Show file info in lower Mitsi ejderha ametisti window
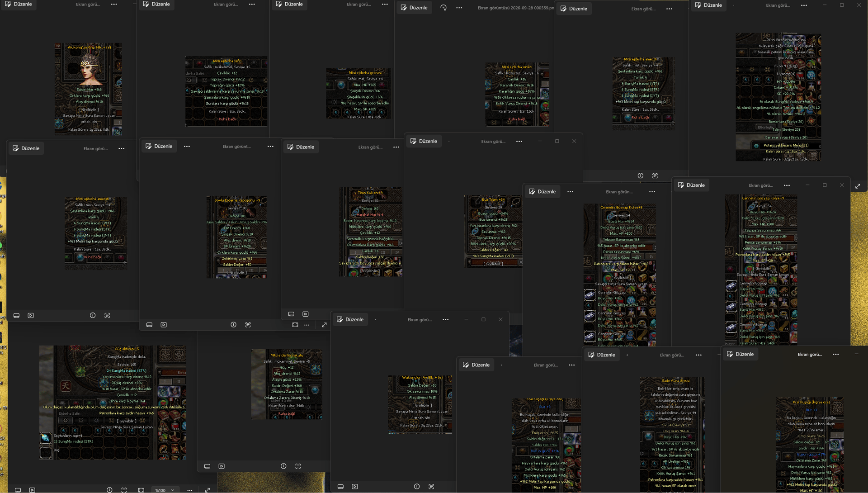Screen dimensions: 868x493 [93, 315]
